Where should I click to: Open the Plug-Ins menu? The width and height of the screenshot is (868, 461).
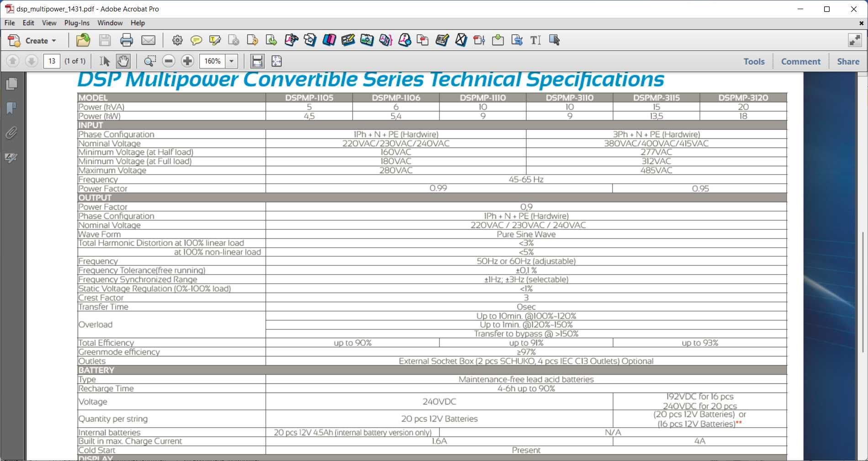77,23
